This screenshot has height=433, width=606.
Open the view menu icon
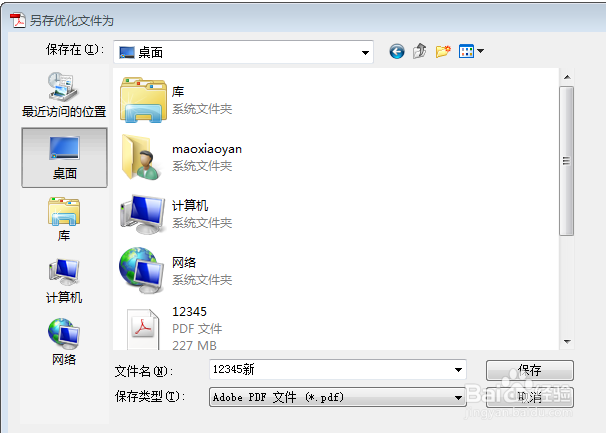pyautogui.click(x=466, y=51)
